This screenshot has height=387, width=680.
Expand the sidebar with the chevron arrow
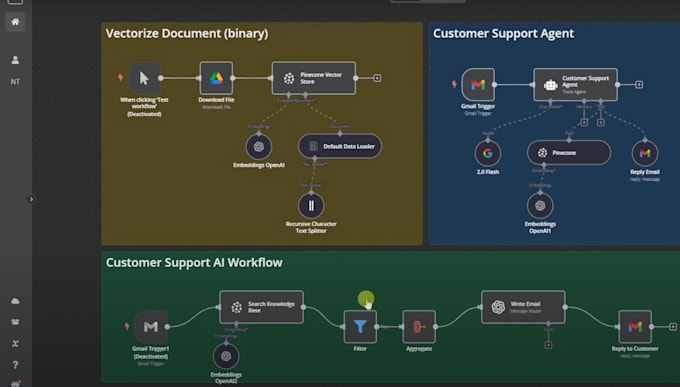point(31,200)
